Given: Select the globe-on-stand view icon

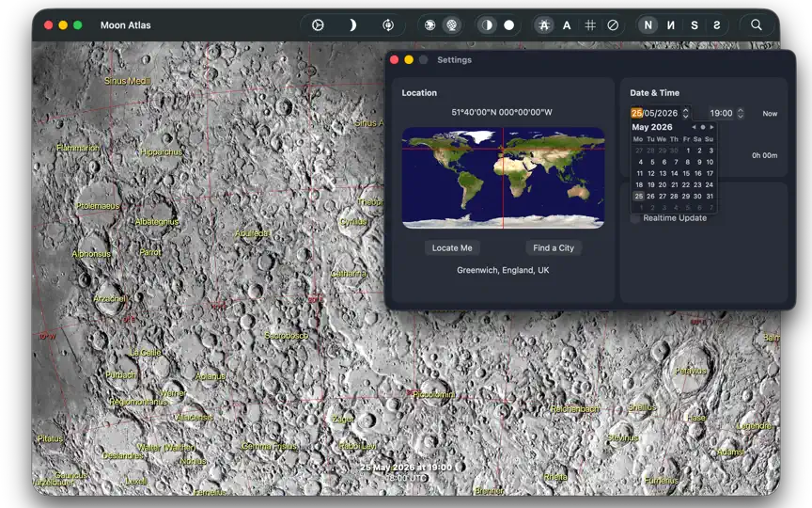Looking at the screenshot, I should [x=452, y=24].
